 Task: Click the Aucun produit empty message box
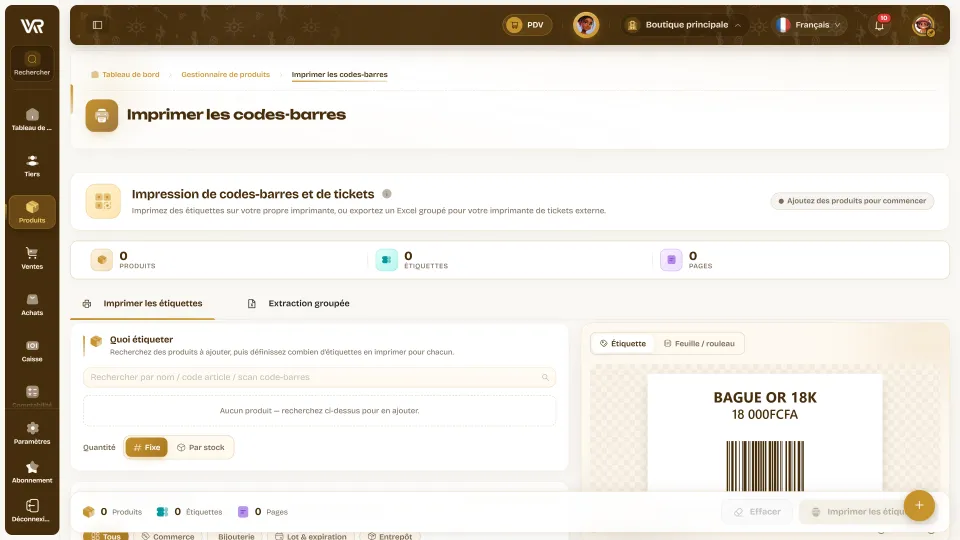pos(319,411)
